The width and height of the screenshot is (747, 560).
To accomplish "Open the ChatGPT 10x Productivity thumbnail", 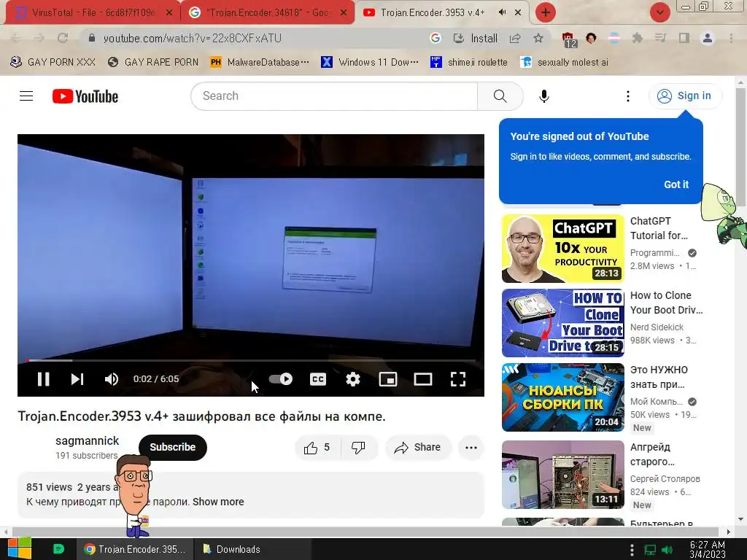I will click(562, 249).
